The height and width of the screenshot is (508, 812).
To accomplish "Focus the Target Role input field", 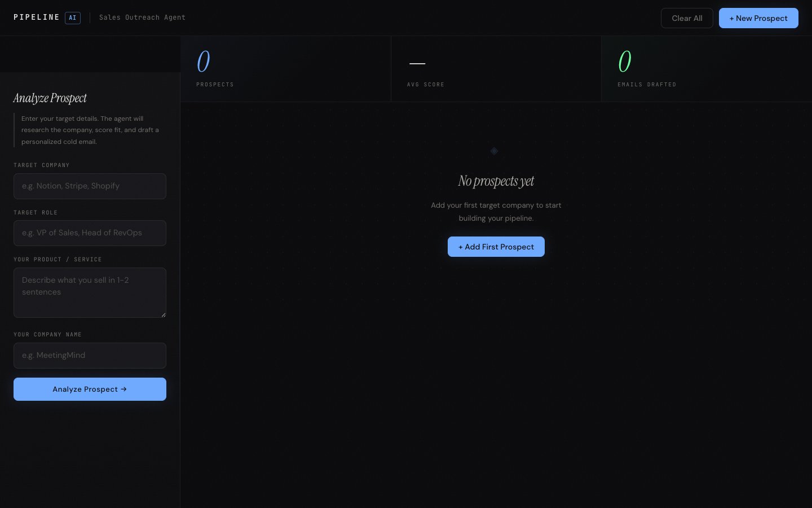I will tap(90, 233).
